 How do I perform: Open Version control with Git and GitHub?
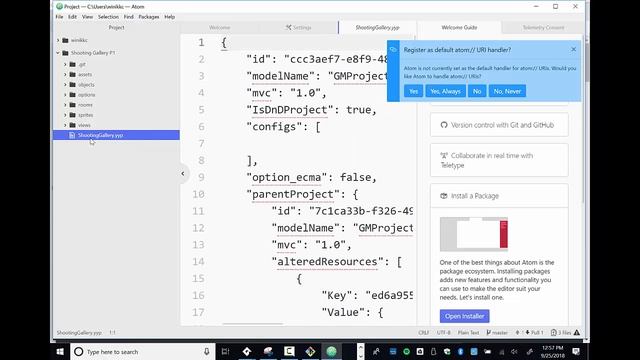[x=499, y=125]
